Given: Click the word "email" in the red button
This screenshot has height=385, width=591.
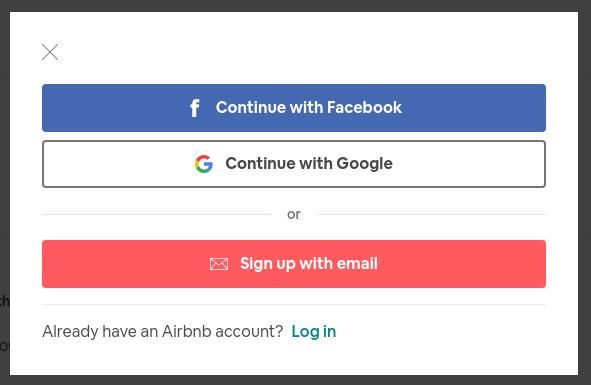Looking at the screenshot, I should [357, 264].
